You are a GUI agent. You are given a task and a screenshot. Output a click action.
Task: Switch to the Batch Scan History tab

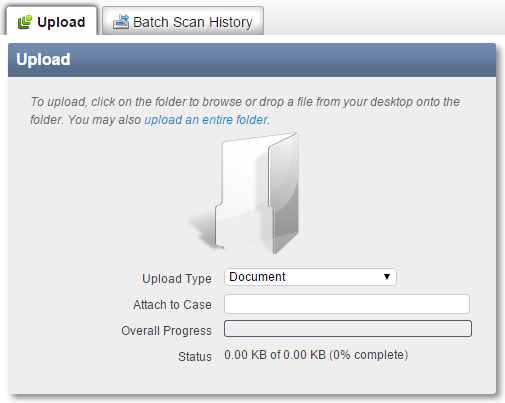[x=183, y=21]
